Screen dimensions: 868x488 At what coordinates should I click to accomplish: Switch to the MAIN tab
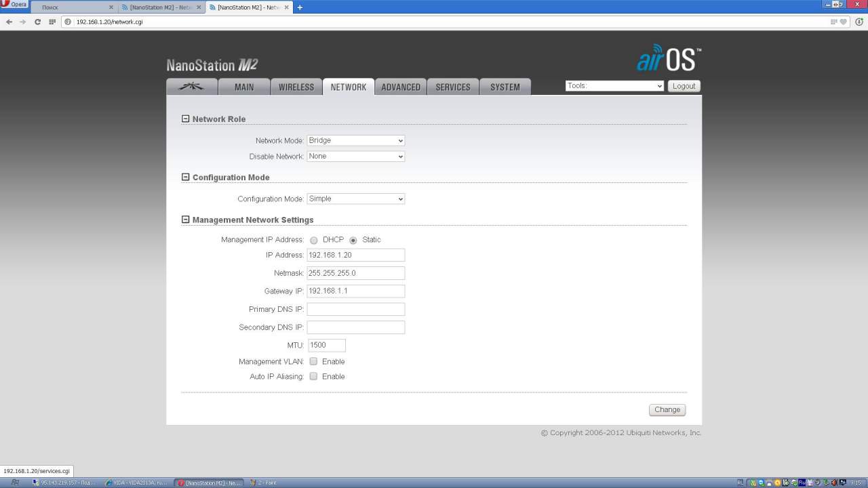[244, 87]
